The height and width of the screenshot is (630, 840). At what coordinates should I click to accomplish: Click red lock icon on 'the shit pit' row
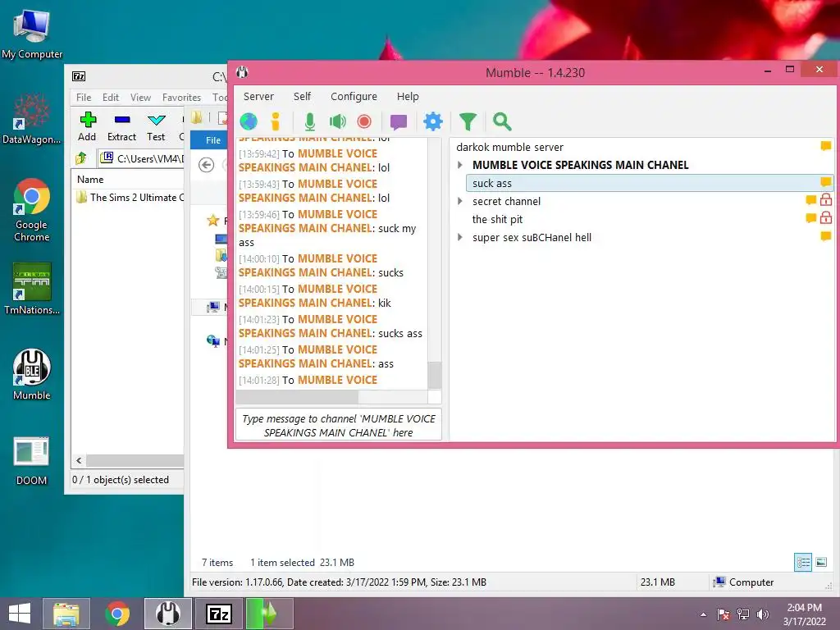coord(825,217)
